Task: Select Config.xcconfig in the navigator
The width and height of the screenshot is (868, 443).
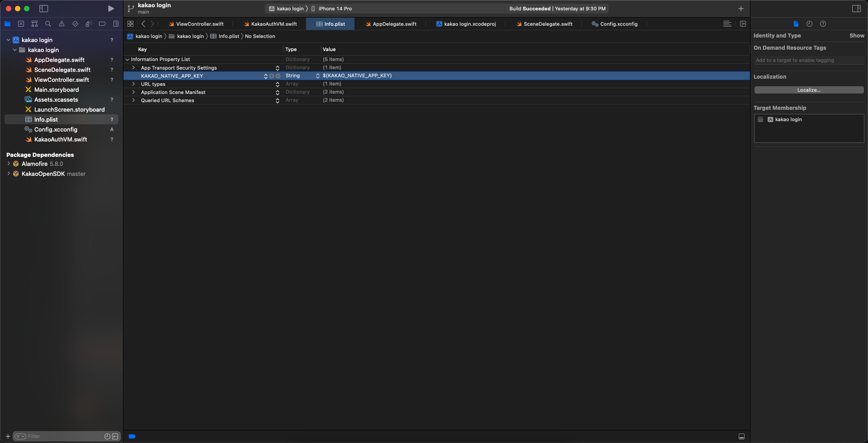Action: pyautogui.click(x=56, y=129)
